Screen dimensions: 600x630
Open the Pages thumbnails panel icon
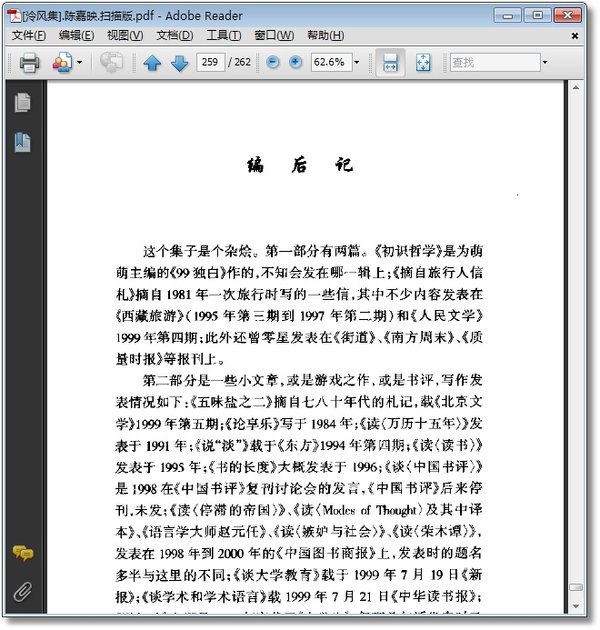tap(23, 102)
